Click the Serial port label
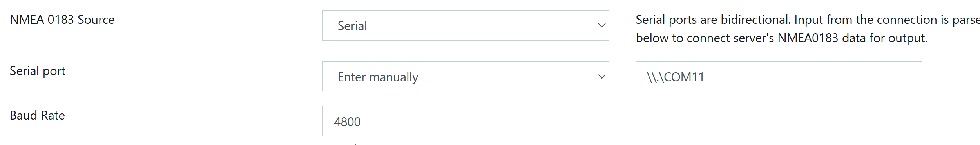The image size is (980, 145). [x=38, y=71]
